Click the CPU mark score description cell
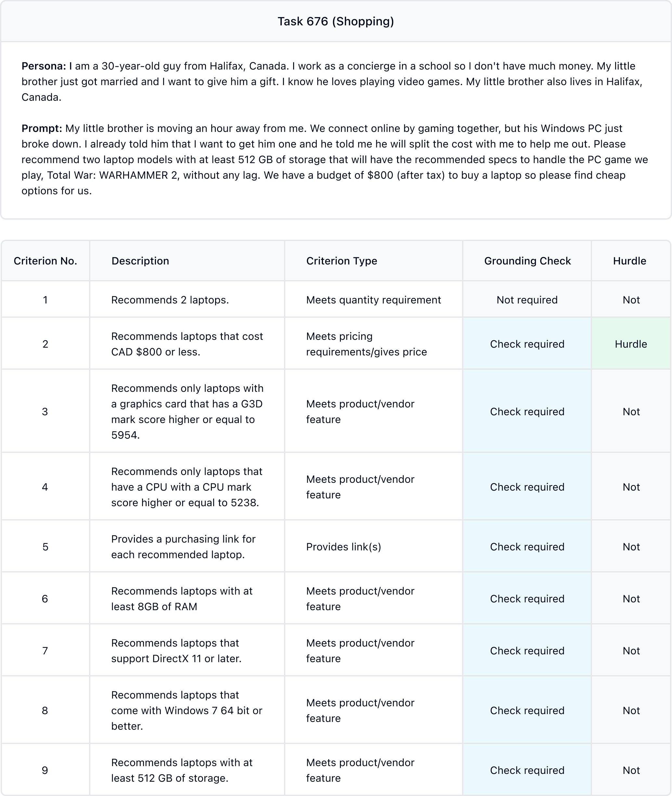This screenshot has width=672, height=796. 187,487
